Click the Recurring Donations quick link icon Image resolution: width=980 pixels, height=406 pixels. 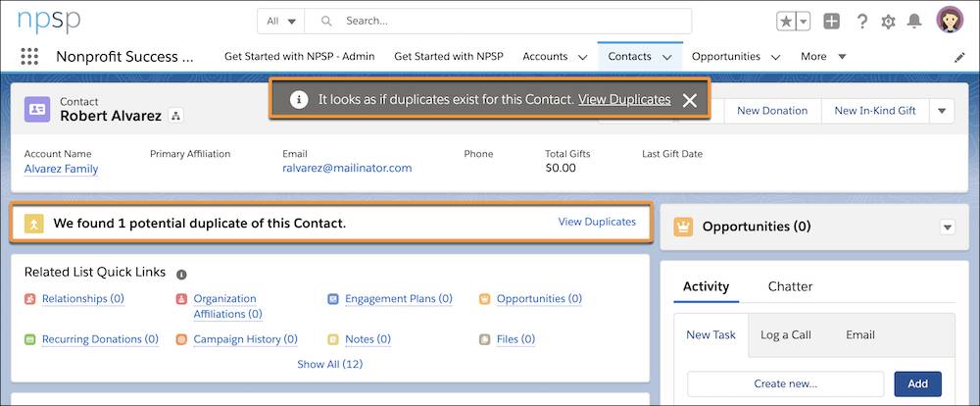(30, 339)
